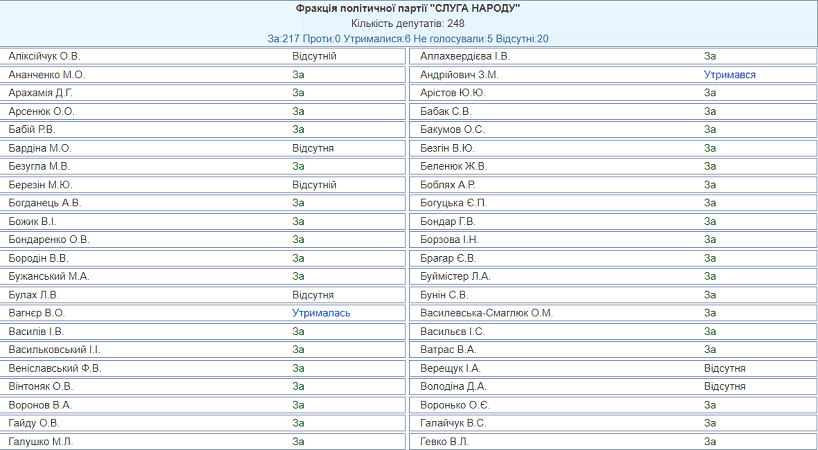
Task: Select the "Кількість депутатів: 248" line
Action: (408, 23)
